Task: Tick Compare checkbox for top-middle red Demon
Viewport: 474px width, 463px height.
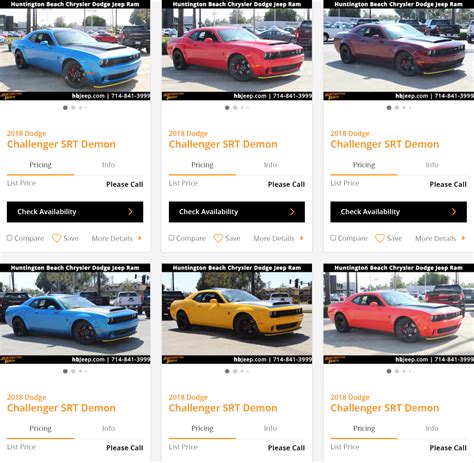Action: pyautogui.click(x=171, y=238)
